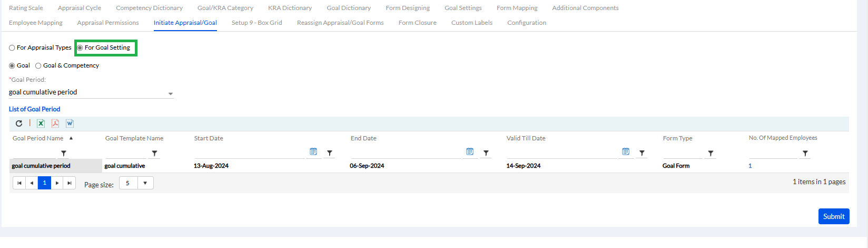Switch to the Form Closure tab
This screenshot has height=248, width=868.
point(417,23)
